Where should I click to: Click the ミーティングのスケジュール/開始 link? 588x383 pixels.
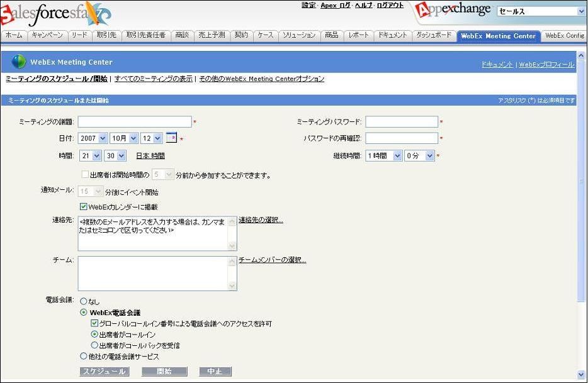point(57,79)
